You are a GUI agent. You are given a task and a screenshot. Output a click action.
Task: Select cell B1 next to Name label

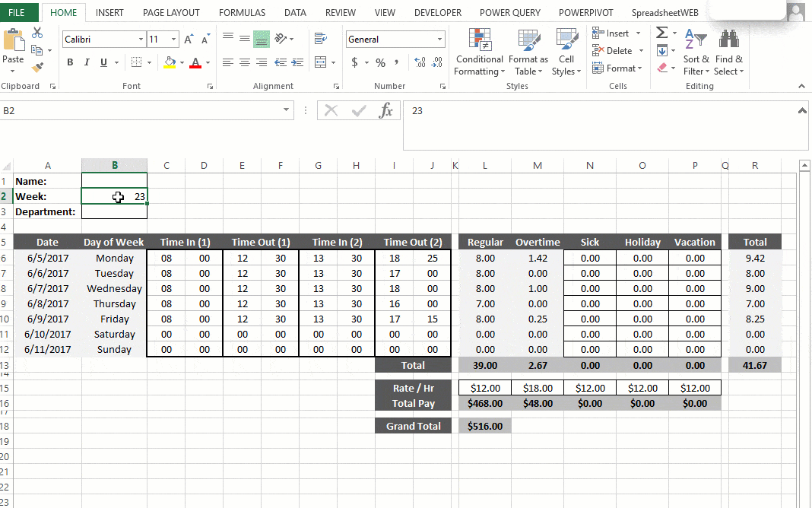coord(114,180)
